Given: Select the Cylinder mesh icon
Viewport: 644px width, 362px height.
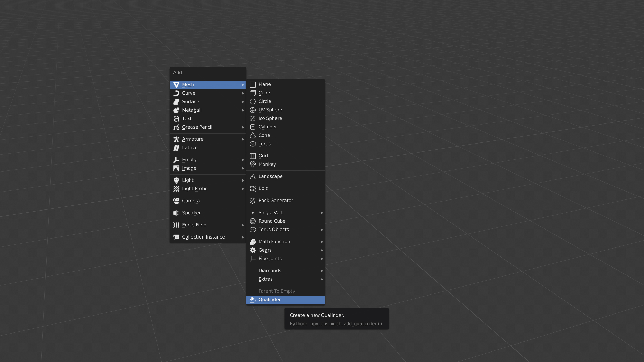Looking at the screenshot, I should coord(252,127).
